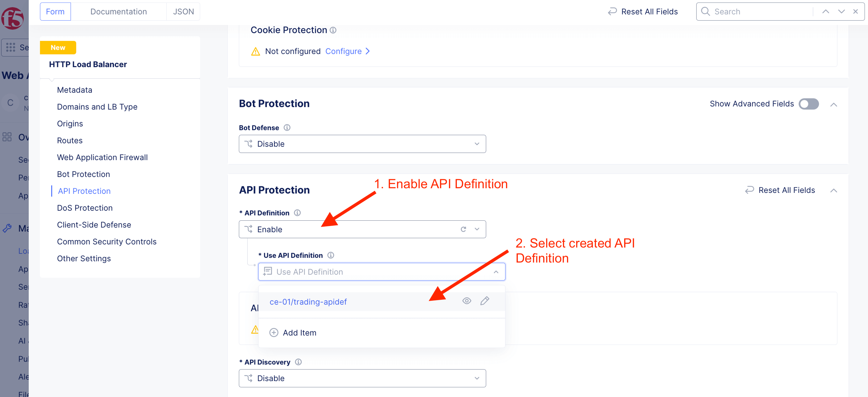Click the info icon next to API Discovery
The height and width of the screenshot is (397, 868).
pos(298,362)
